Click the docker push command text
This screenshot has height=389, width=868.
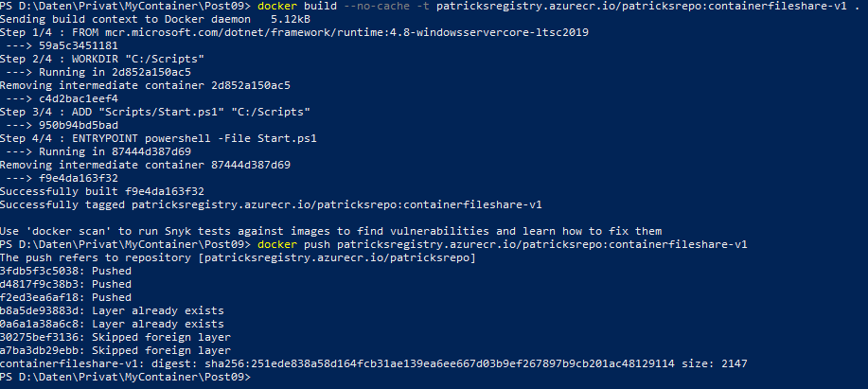[503, 244]
